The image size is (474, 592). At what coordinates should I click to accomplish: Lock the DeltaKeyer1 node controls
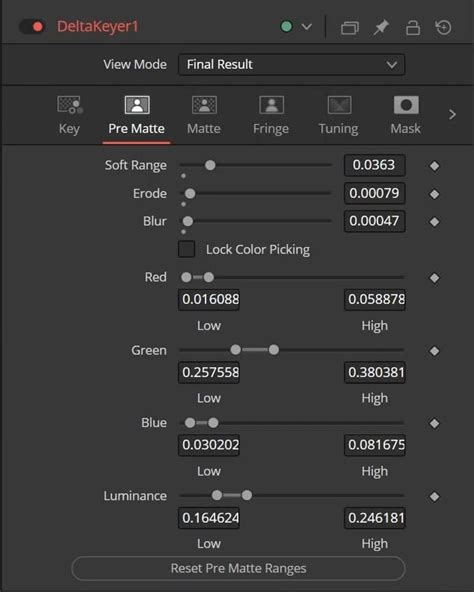412,28
